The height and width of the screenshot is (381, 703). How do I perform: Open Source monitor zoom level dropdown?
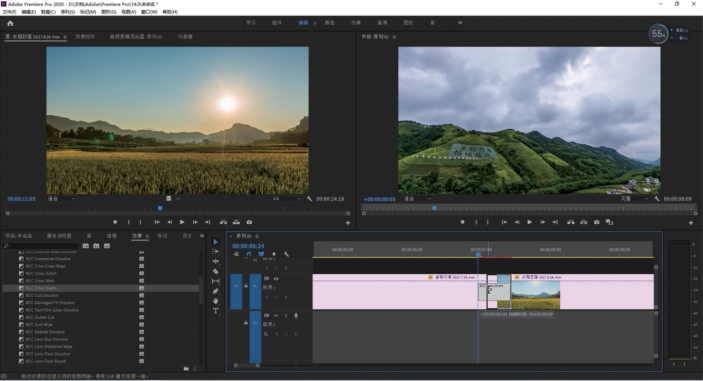click(61, 199)
